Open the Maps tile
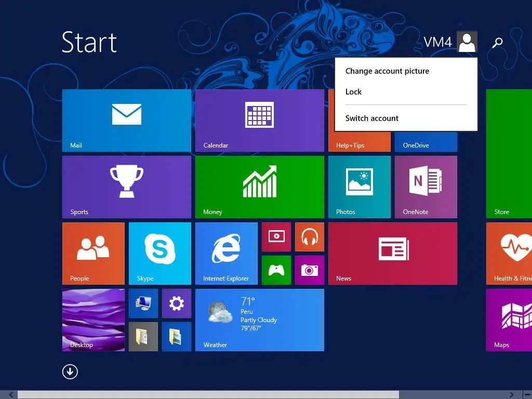The image size is (532, 399). [x=509, y=320]
